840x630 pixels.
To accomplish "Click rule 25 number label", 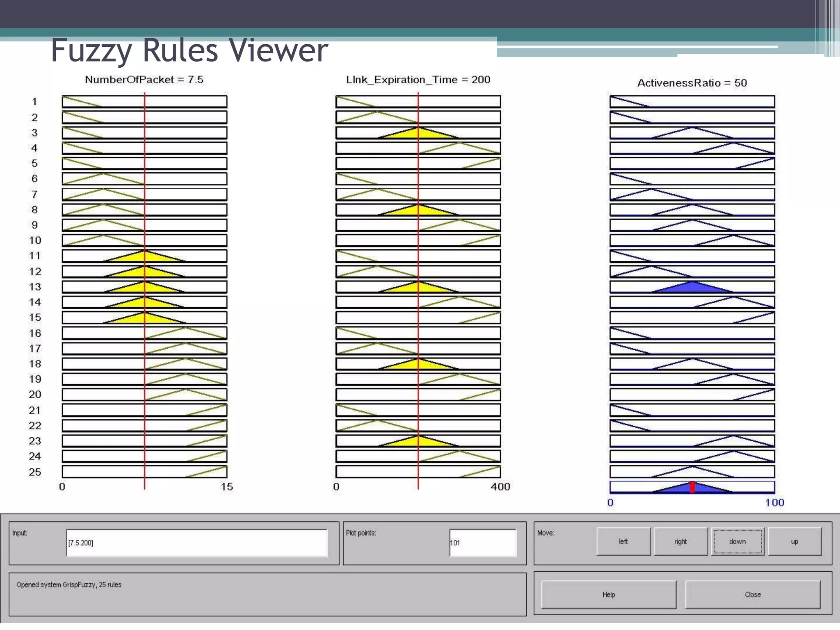I will click(35, 472).
